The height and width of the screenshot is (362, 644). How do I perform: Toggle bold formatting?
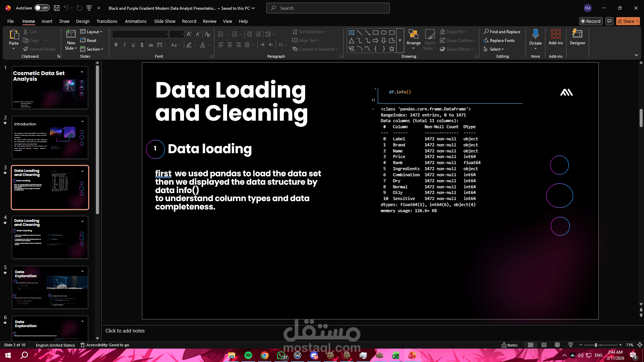click(x=116, y=45)
